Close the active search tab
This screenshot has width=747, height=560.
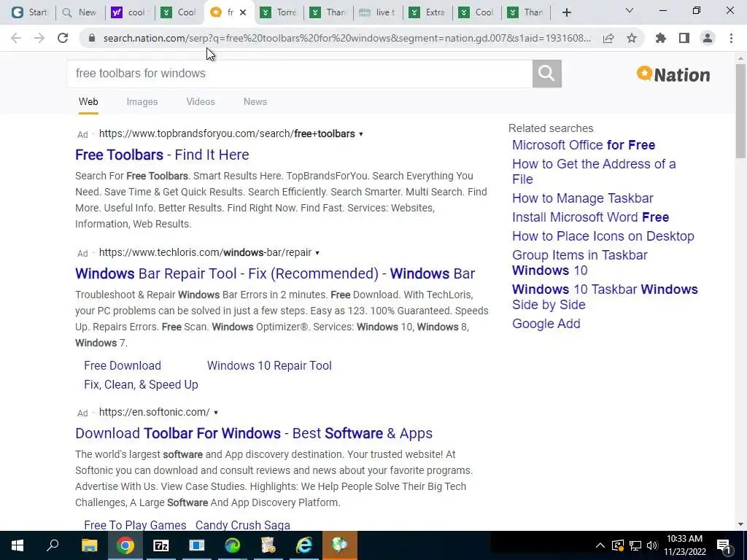pos(243,12)
